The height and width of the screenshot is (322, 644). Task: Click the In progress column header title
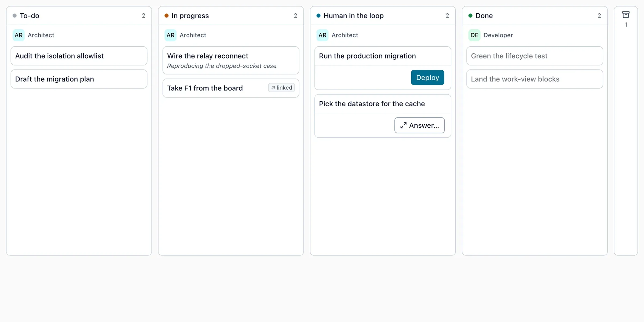point(190,16)
